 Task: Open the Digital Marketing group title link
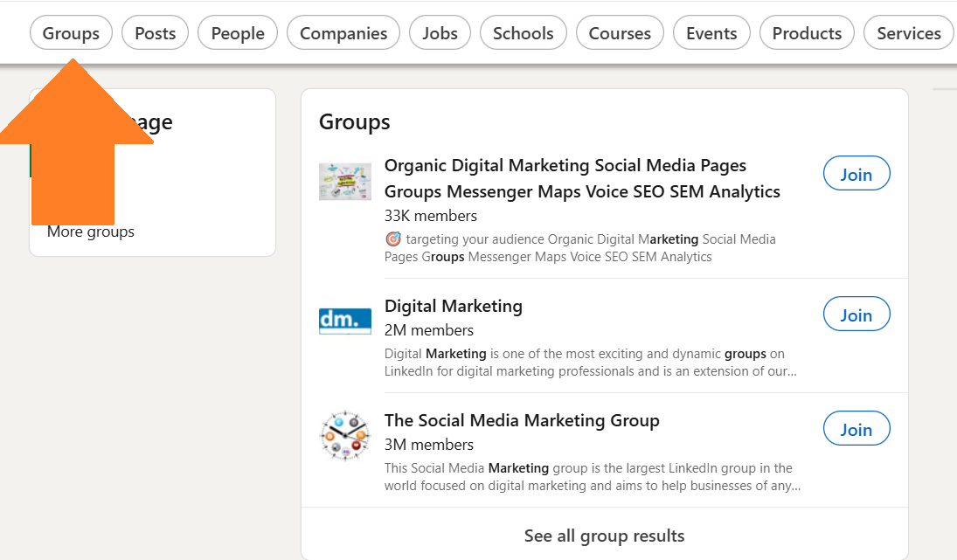click(453, 306)
